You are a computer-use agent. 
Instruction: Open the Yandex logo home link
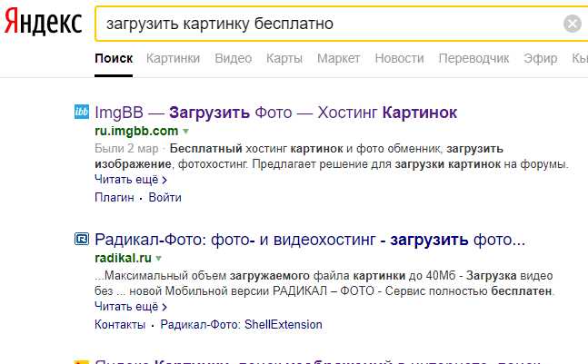43,24
